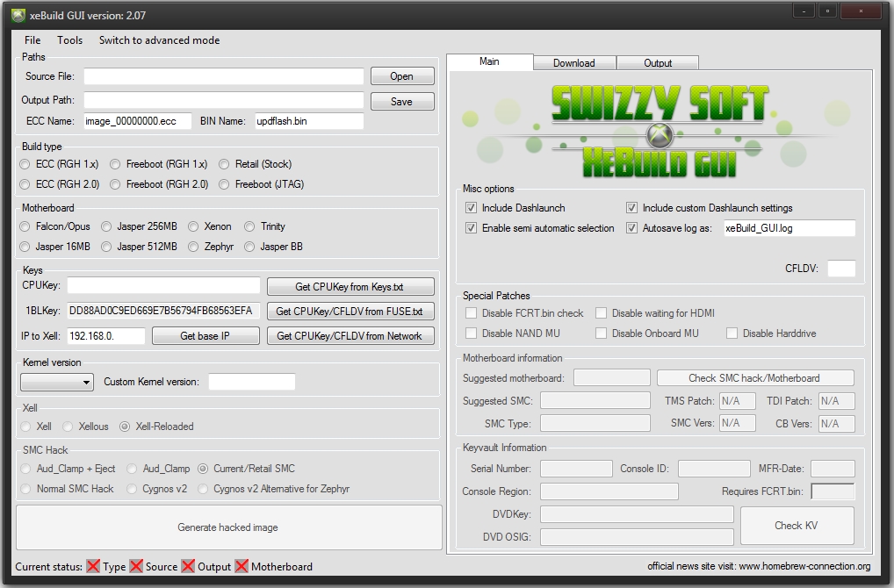Choose Trinity motherboard radio button
Screen dimensions: 894x588
coord(251,226)
